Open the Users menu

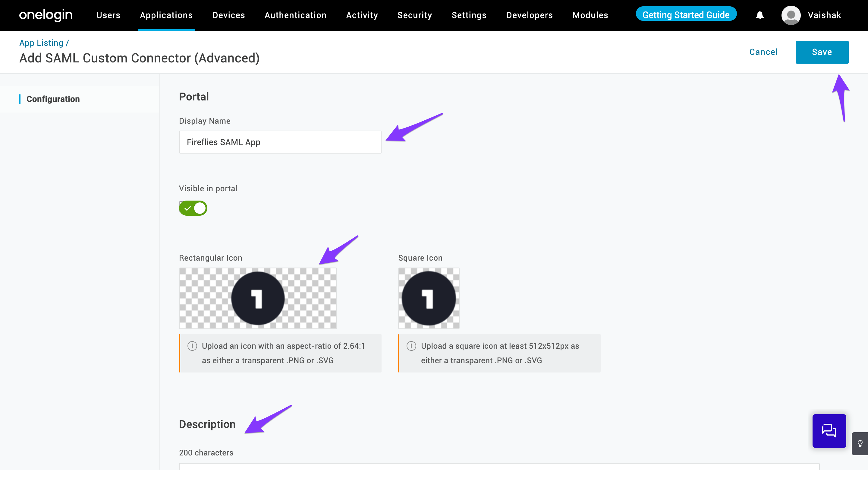click(x=108, y=15)
